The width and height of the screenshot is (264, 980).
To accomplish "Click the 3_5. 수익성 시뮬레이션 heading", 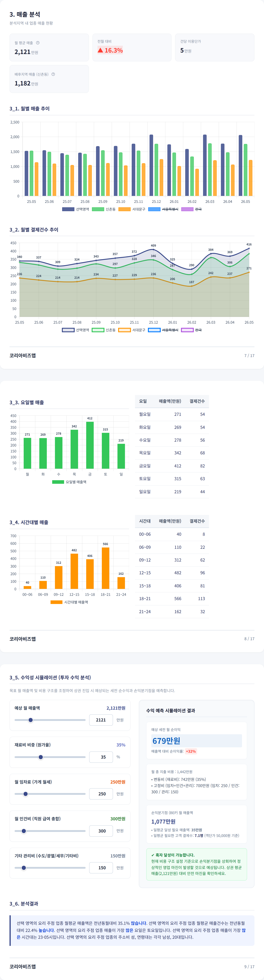I will (x=50, y=678).
